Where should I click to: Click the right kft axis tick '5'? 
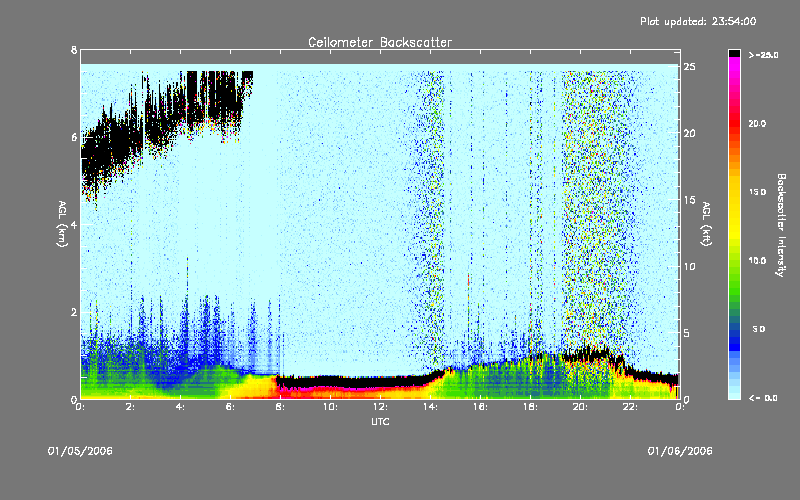pos(687,333)
